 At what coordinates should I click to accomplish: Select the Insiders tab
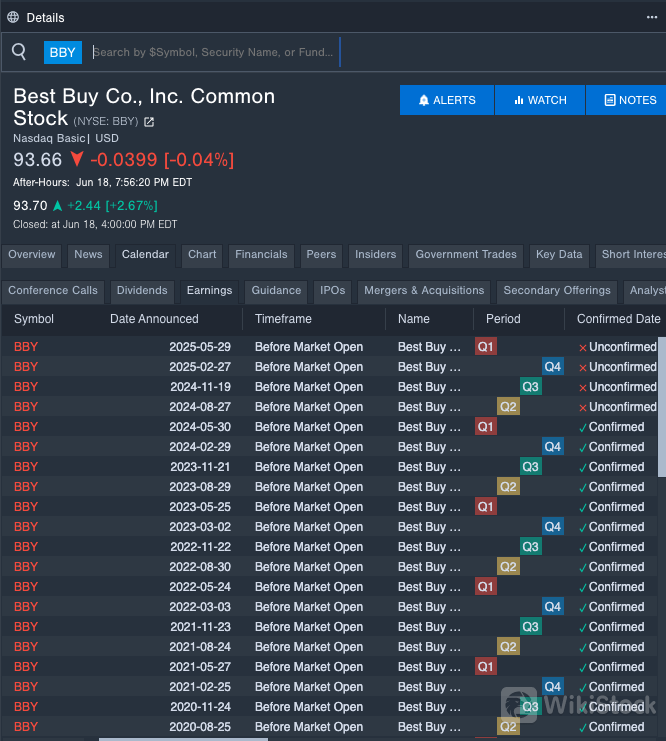pyautogui.click(x=375, y=255)
